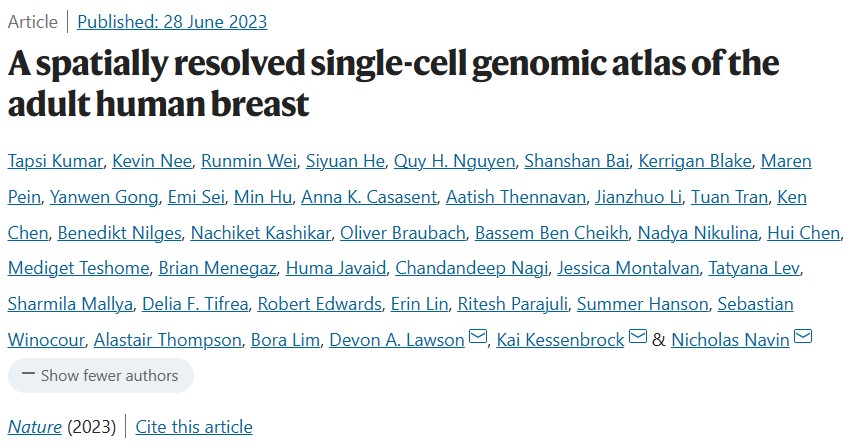Click Cite this article link

(194, 427)
